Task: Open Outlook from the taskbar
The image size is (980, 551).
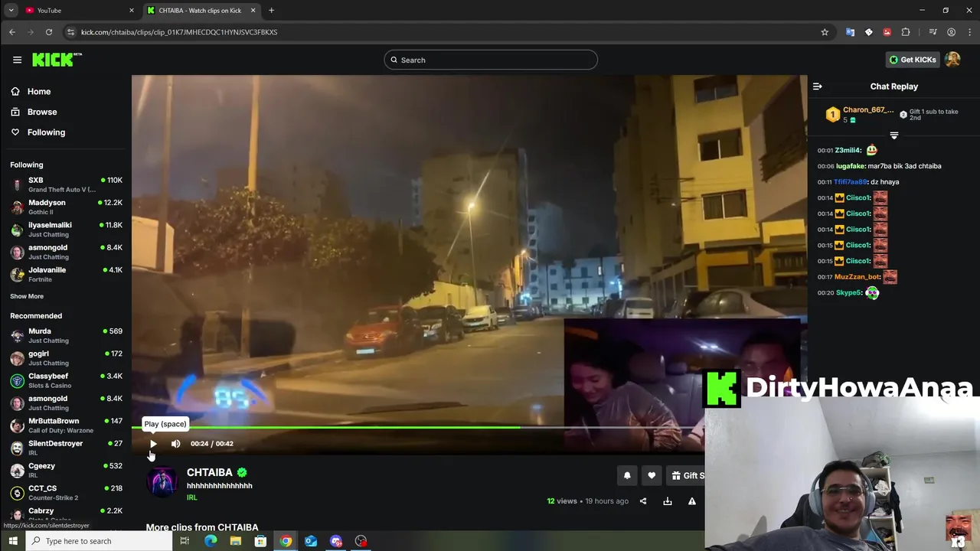Action: pos(311,541)
